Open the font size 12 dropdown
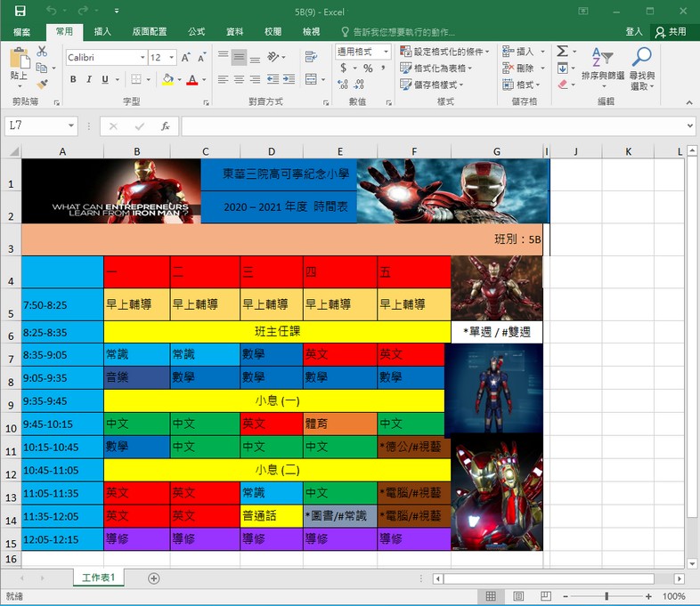700x606 pixels. pos(171,58)
